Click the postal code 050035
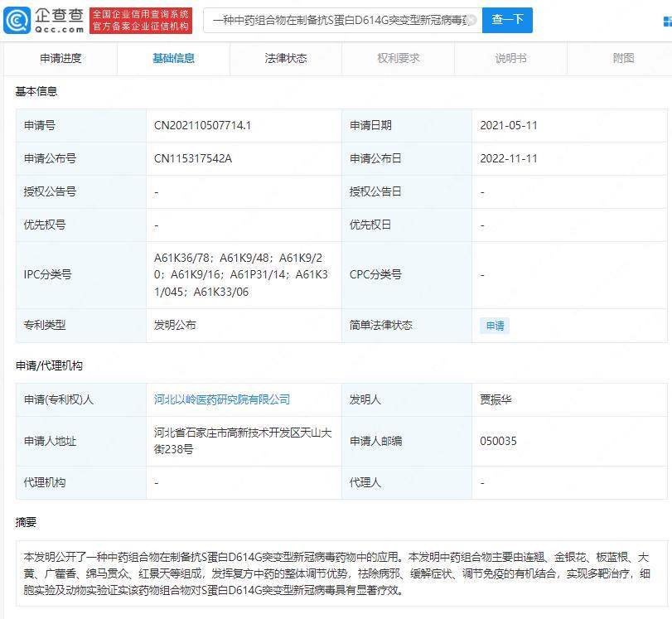Image resolution: width=672 pixels, height=619 pixels. coord(498,441)
